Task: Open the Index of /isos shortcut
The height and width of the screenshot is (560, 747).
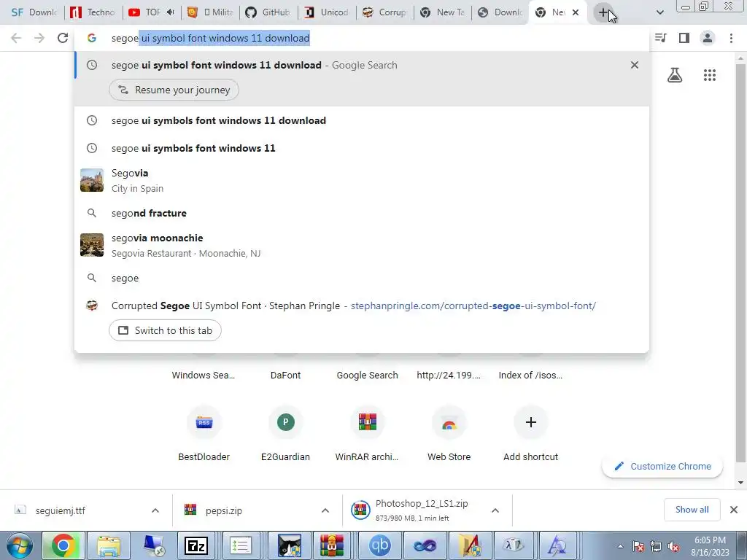Action: point(531,376)
